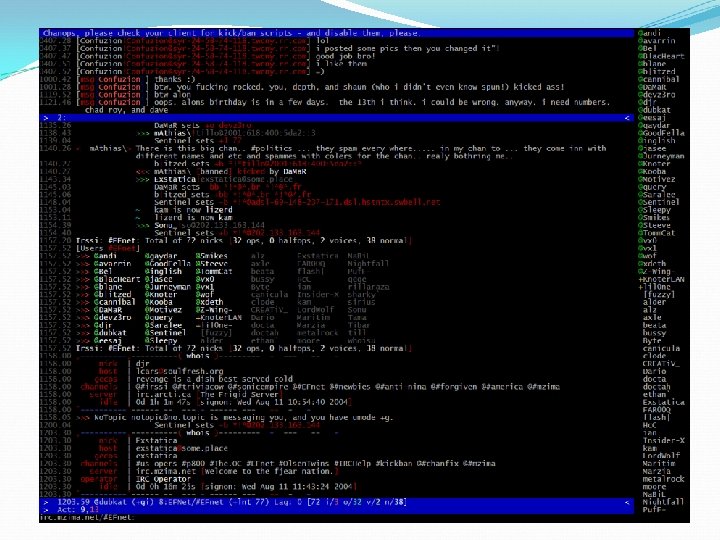
Task: Click host "lcars@soulfresh.org" in djr's whois
Action: tap(180, 371)
